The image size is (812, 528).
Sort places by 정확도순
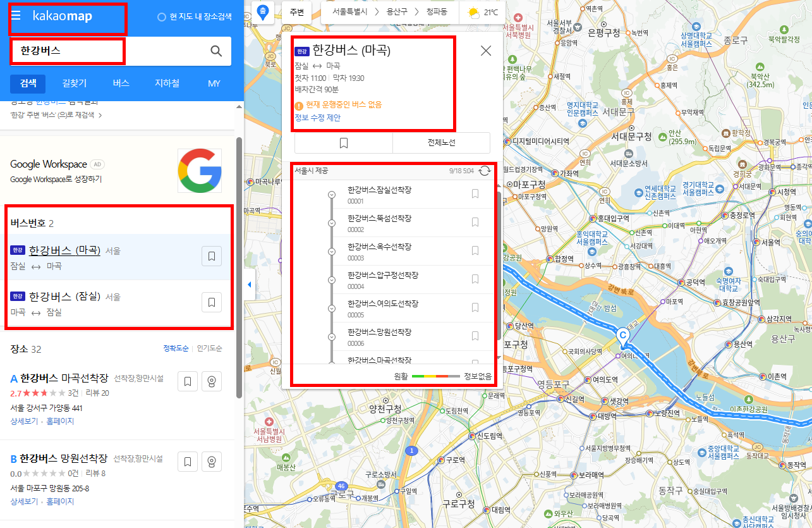(x=176, y=348)
